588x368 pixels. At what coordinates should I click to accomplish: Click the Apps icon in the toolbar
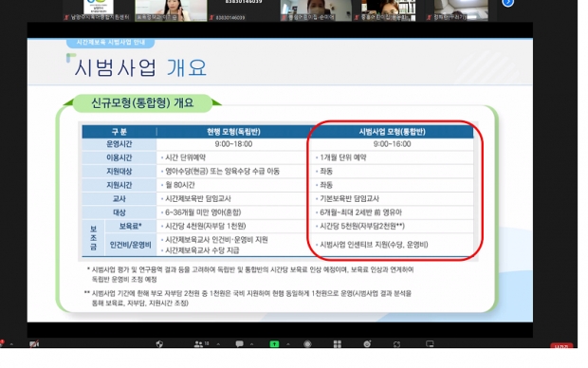click(396, 344)
